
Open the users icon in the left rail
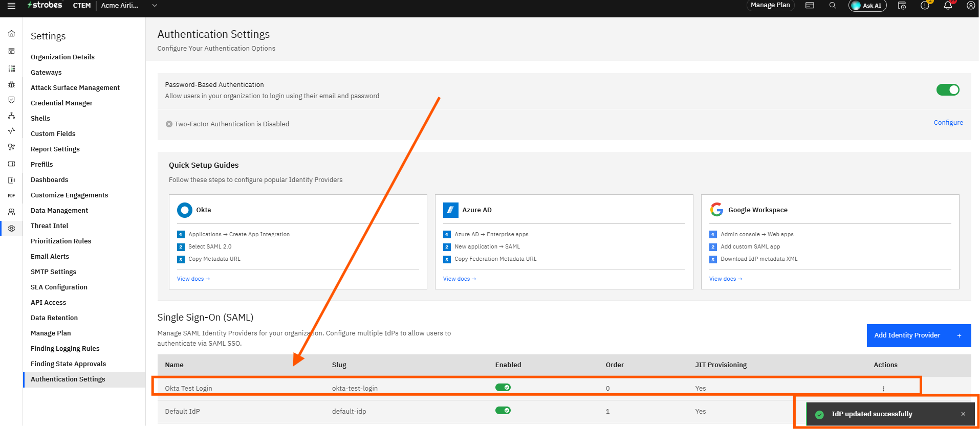[x=11, y=212]
